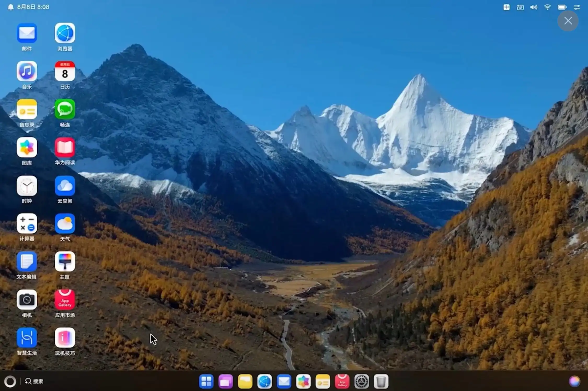588x391 pixels.
Task: Open the Wi-Fi status panel in the menu bar
Action: pyautogui.click(x=547, y=7)
